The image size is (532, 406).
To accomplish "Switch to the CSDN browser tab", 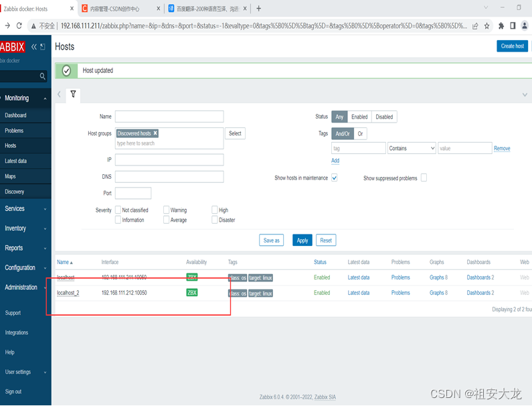I will [119, 9].
